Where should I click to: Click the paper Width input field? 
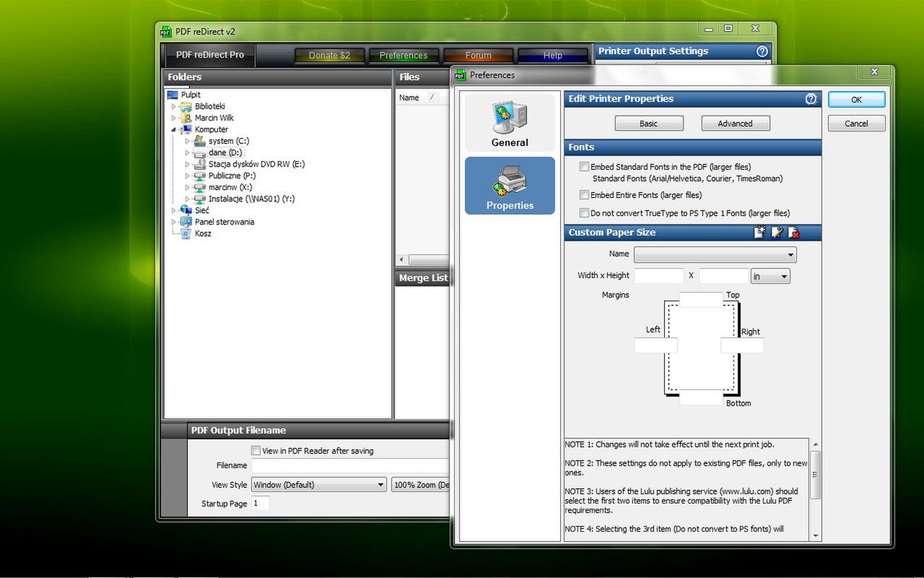[658, 276]
